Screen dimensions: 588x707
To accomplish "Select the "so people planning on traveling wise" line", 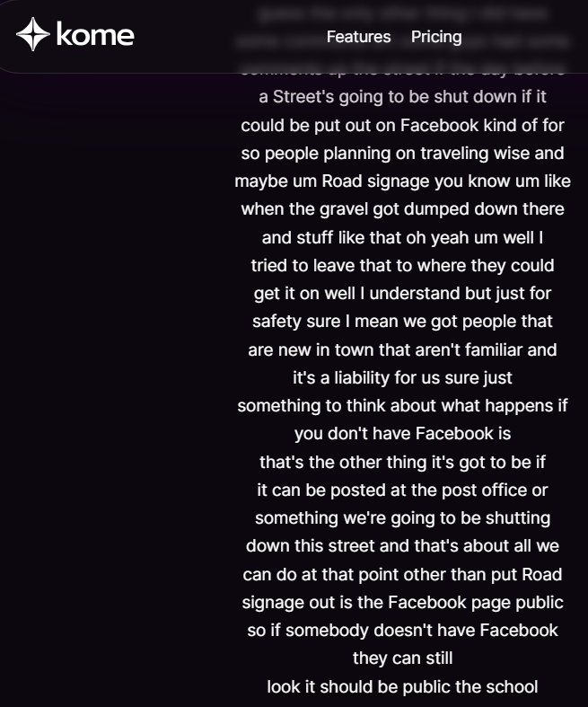I will pos(402,154).
